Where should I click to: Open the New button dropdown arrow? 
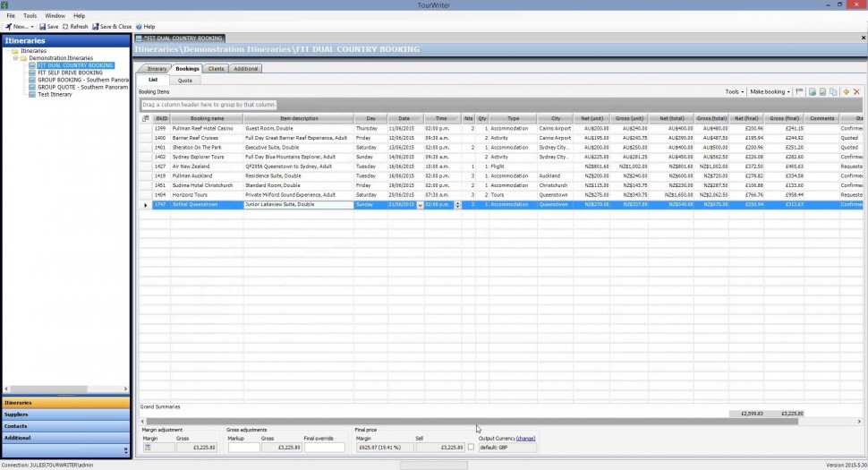coord(32,27)
